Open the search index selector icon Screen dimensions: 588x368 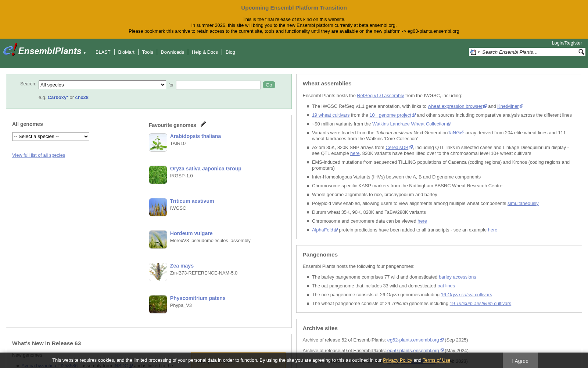tap(475, 52)
